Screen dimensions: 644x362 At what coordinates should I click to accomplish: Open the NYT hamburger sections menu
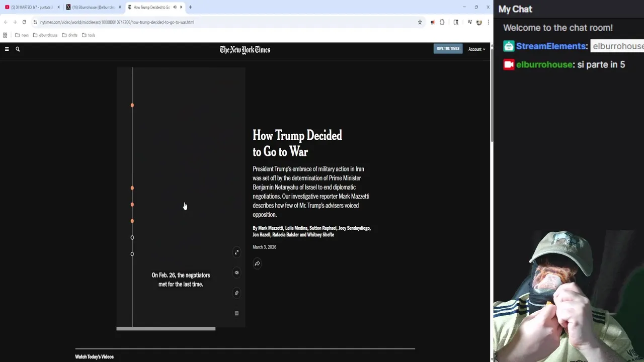click(7, 49)
